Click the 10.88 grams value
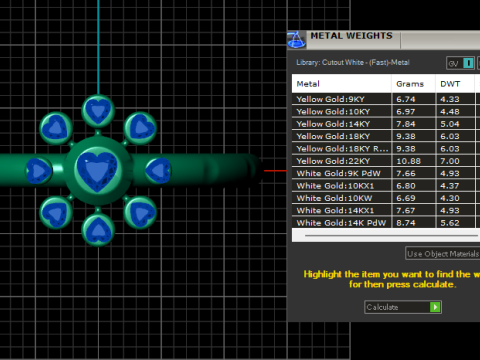The width and height of the screenshot is (480, 360). point(408,161)
